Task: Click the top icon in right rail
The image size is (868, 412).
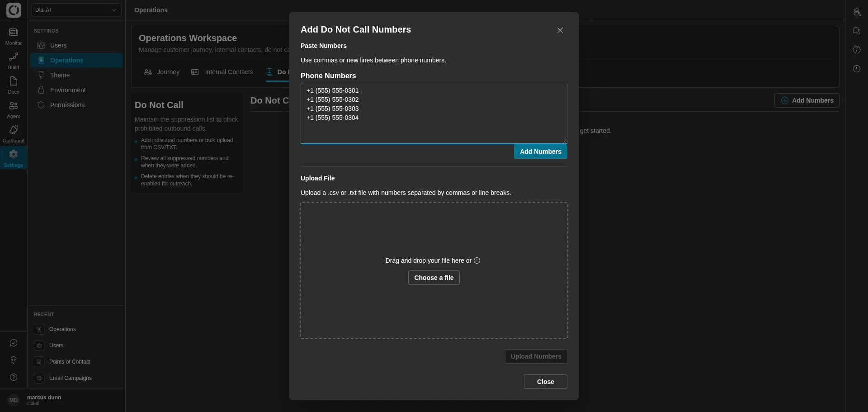Action: click(857, 12)
